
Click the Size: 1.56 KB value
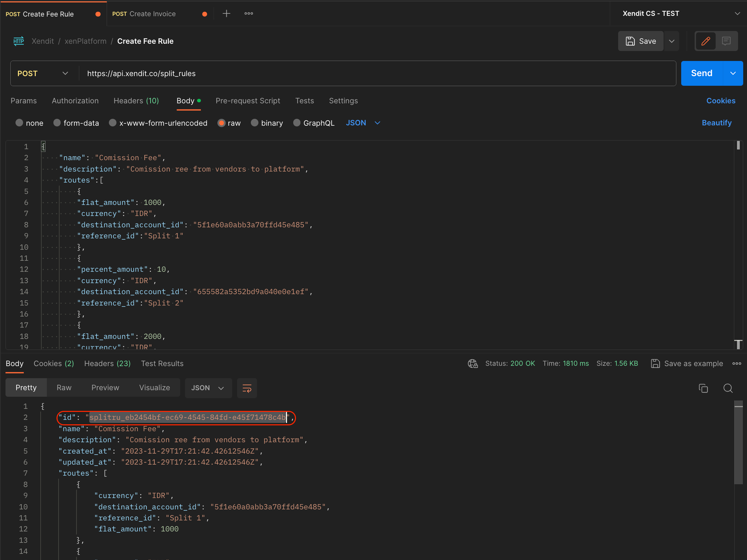(x=617, y=363)
